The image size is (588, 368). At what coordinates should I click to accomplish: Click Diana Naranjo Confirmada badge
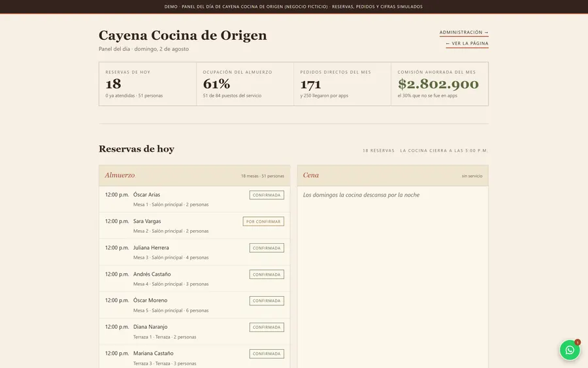click(267, 327)
